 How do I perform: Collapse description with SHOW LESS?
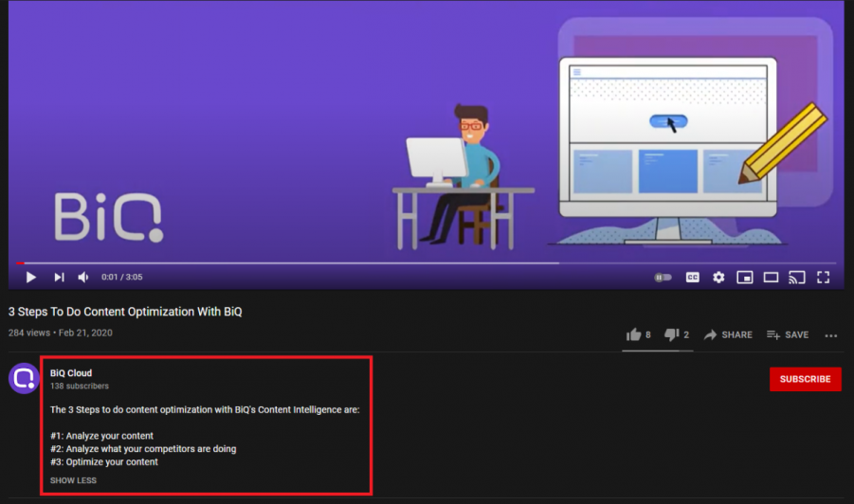tap(73, 480)
